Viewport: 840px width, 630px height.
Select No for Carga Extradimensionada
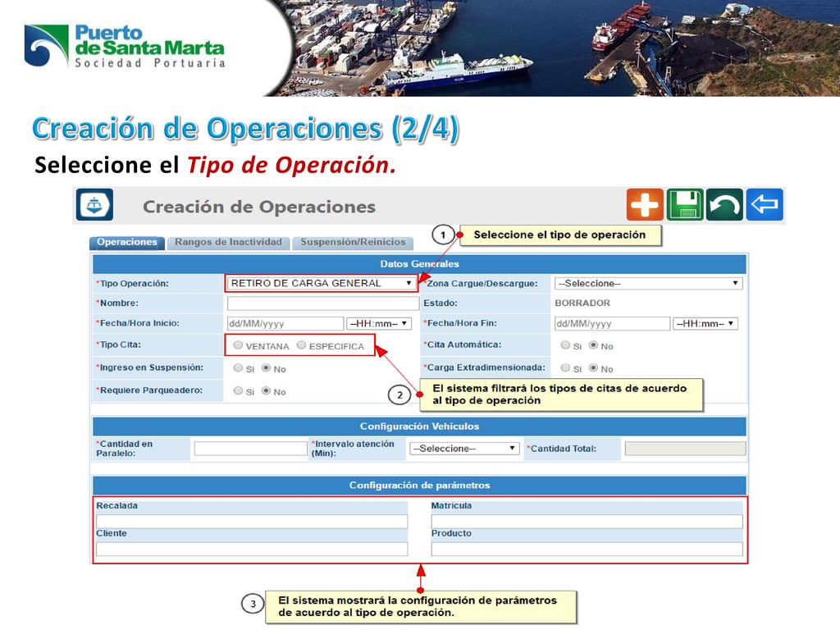pos(594,368)
